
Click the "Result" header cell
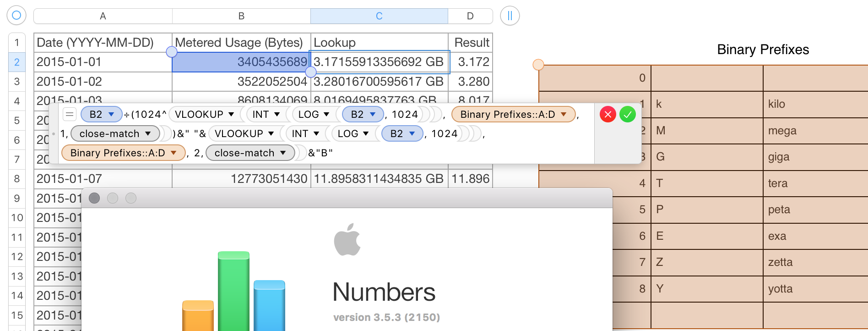click(x=470, y=43)
